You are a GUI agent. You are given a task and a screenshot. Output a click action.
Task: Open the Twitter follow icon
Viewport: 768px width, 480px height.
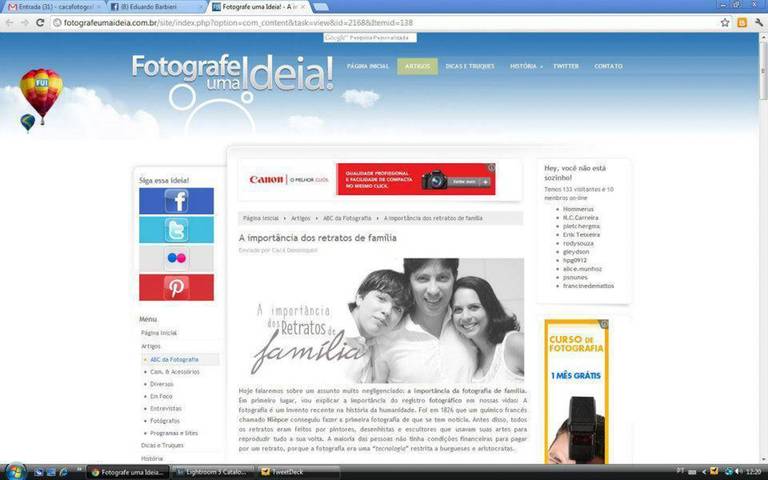176,230
